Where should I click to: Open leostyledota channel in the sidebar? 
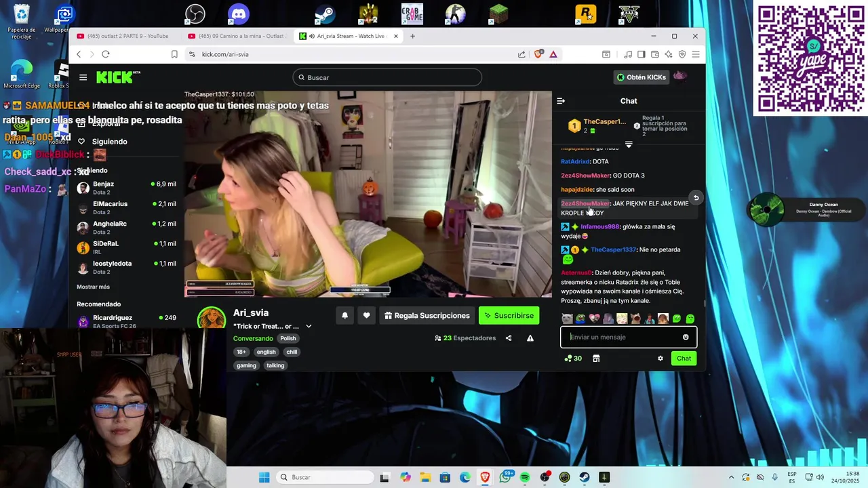(x=127, y=267)
